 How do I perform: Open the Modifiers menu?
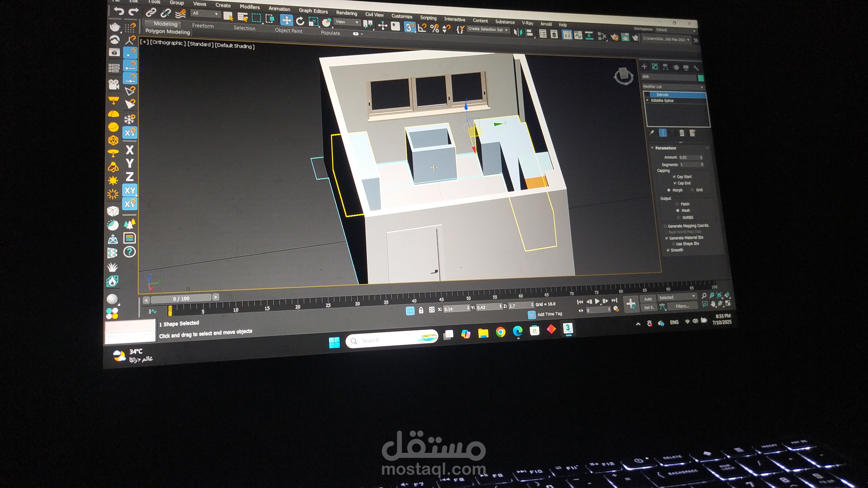(x=250, y=7)
